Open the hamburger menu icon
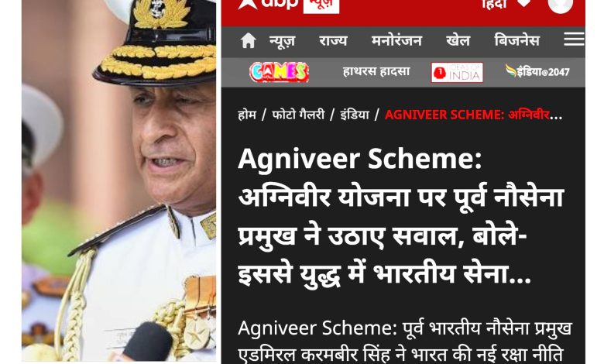The width and height of the screenshot is (604, 364). coord(574,39)
